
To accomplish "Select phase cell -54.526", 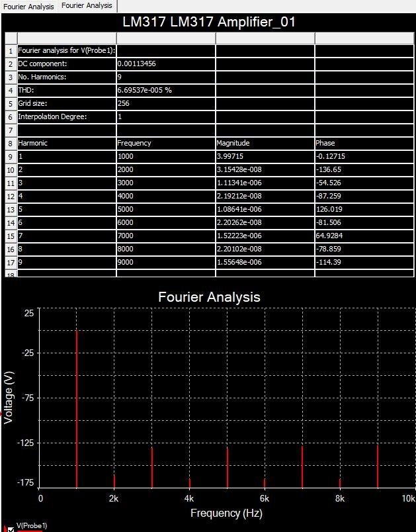I will pyautogui.click(x=364, y=183).
